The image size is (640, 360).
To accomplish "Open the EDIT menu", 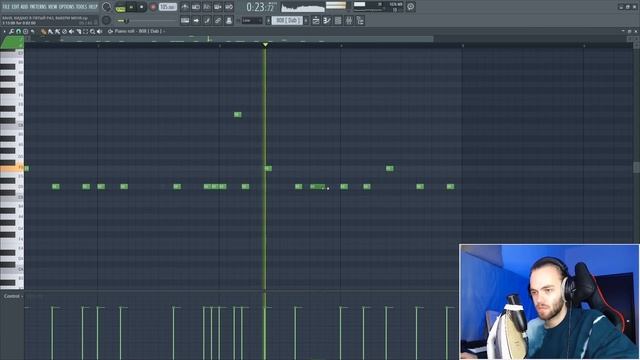I will click(15, 7).
